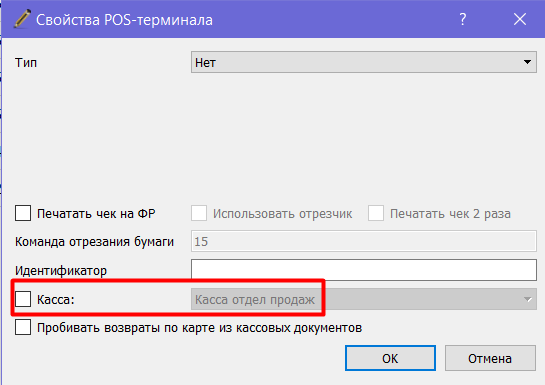Click the Идентификатор input field
This screenshot has width=545, height=385.
364,270
